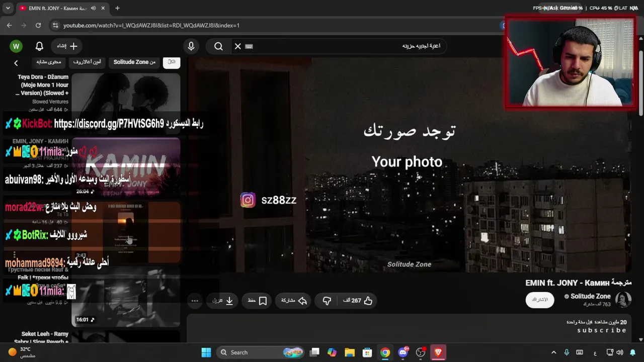Run search with the magnifier icon
Viewport: 644px width, 362px height.
[x=218, y=46]
